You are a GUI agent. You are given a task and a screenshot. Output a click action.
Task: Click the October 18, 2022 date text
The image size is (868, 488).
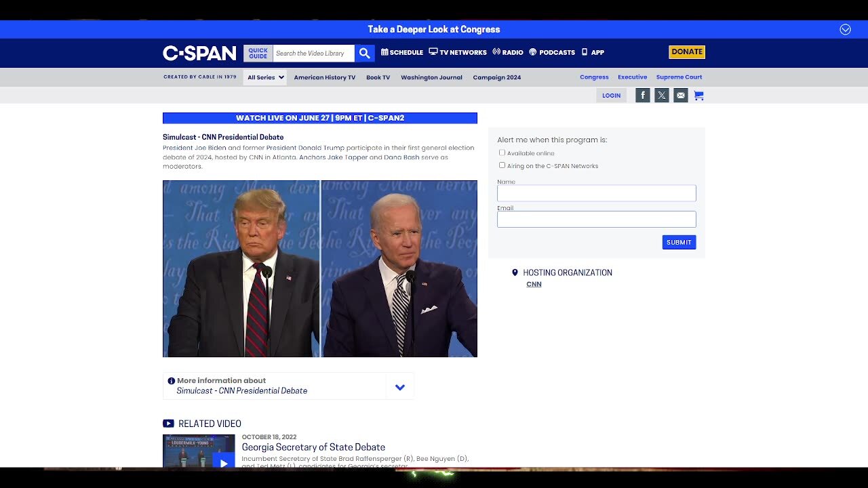click(x=269, y=437)
